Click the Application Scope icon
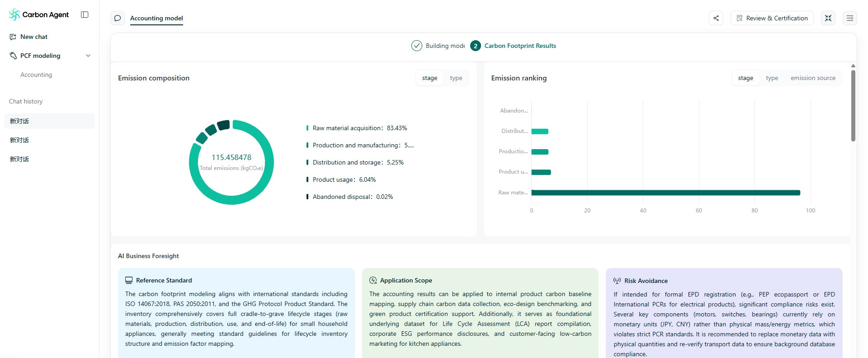Viewport: 868px width, 358px height. point(373,280)
